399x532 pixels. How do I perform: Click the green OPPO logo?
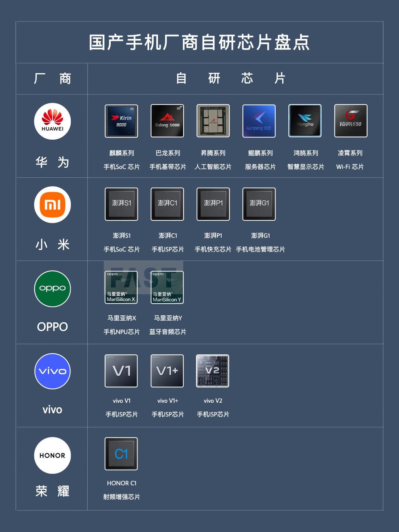[x=52, y=289]
